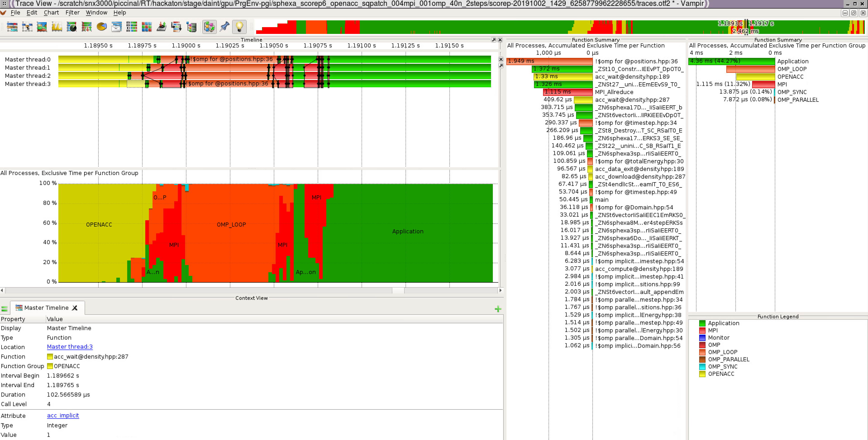Open the Performance Radar chart icon

pos(72,27)
